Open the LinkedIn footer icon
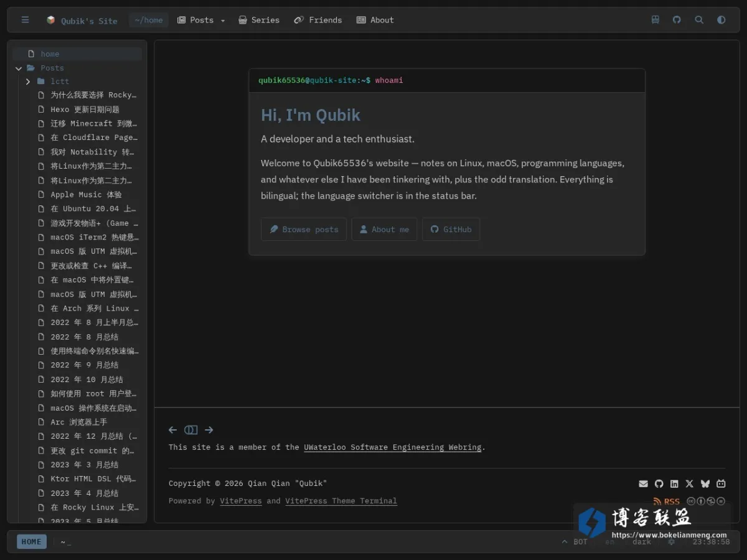This screenshot has width=747, height=560. (674, 483)
